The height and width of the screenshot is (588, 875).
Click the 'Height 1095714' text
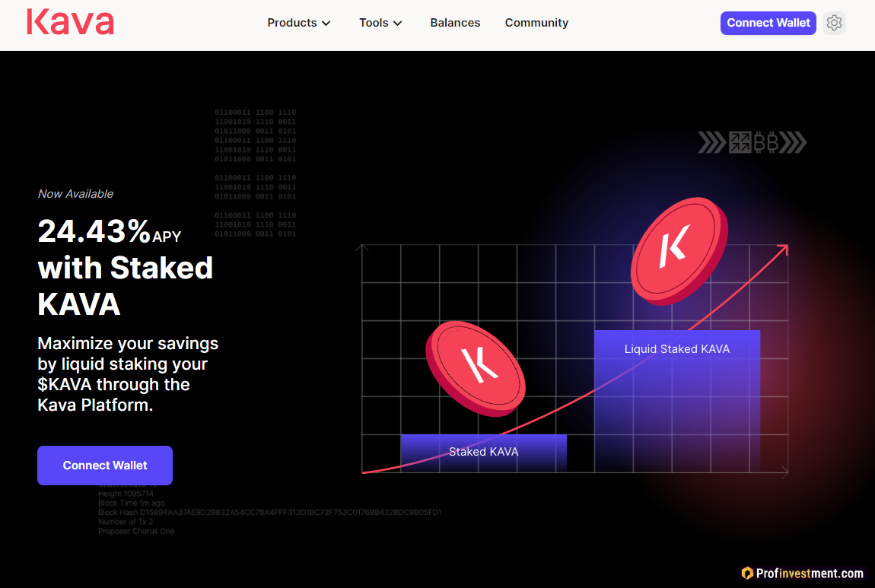[x=126, y=494]
